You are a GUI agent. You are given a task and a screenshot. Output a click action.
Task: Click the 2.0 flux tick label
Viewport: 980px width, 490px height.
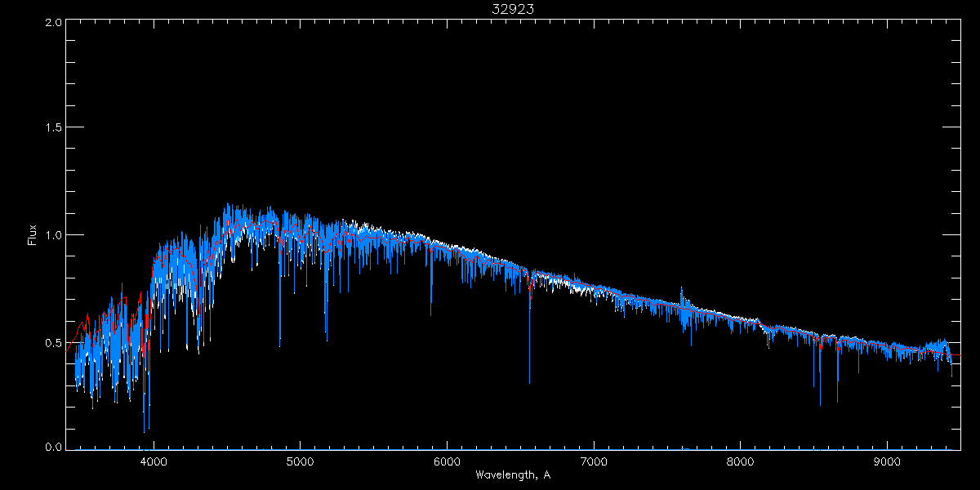click(53, 23)
